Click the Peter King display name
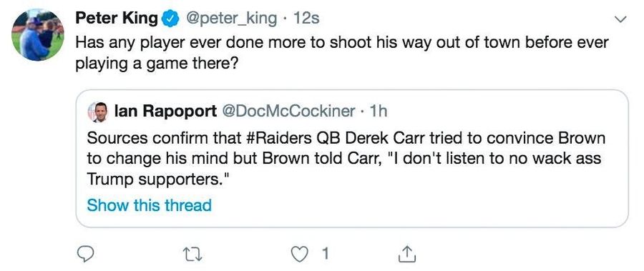This screenshot has height=271, width=644. point(117,18)
